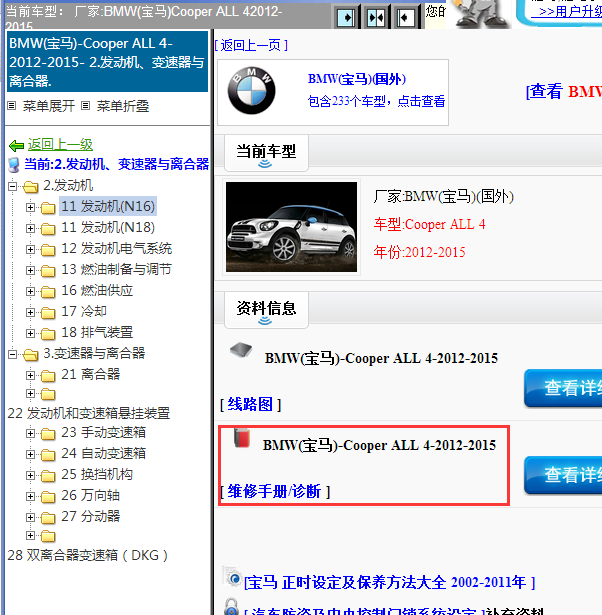This screenshot has height=615, width=602.
Task: Open the 维修手册/诊断 link
Action: 275,491
